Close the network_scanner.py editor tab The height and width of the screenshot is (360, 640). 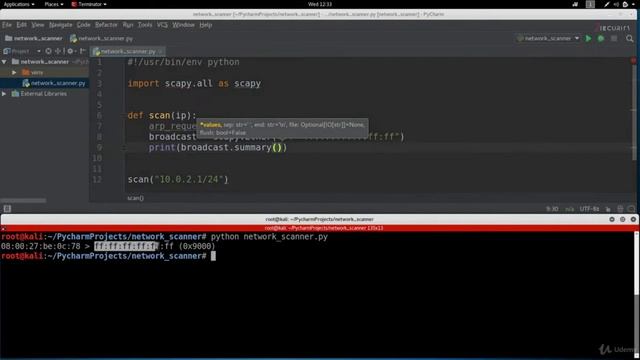click(x=160, y=51)
